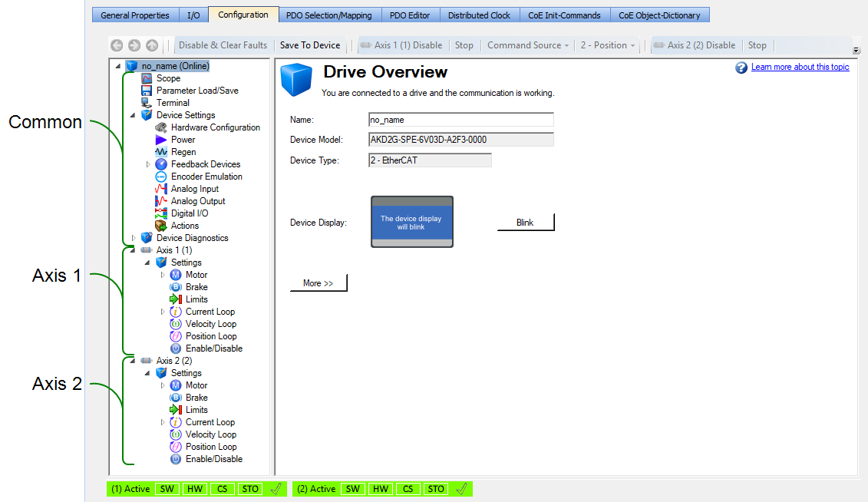Click the Feedback Devices icon
Viewport: 868px width, 502px height.
click(161, 163)
